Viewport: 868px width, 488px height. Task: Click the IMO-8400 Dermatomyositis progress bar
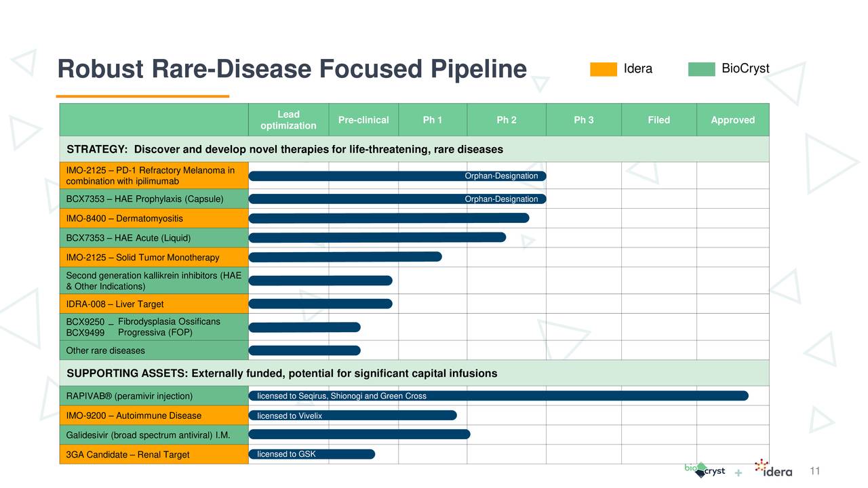click(x=389, y=218)
